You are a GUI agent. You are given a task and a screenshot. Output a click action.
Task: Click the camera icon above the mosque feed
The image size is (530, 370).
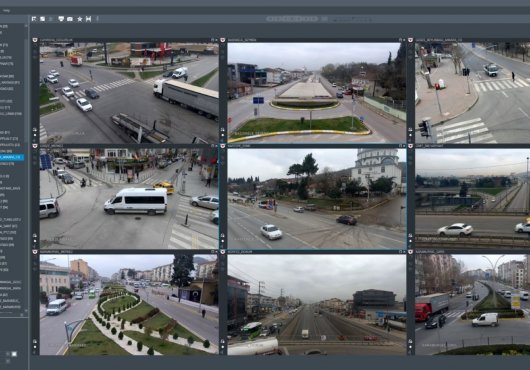click(x=222, y=146)
